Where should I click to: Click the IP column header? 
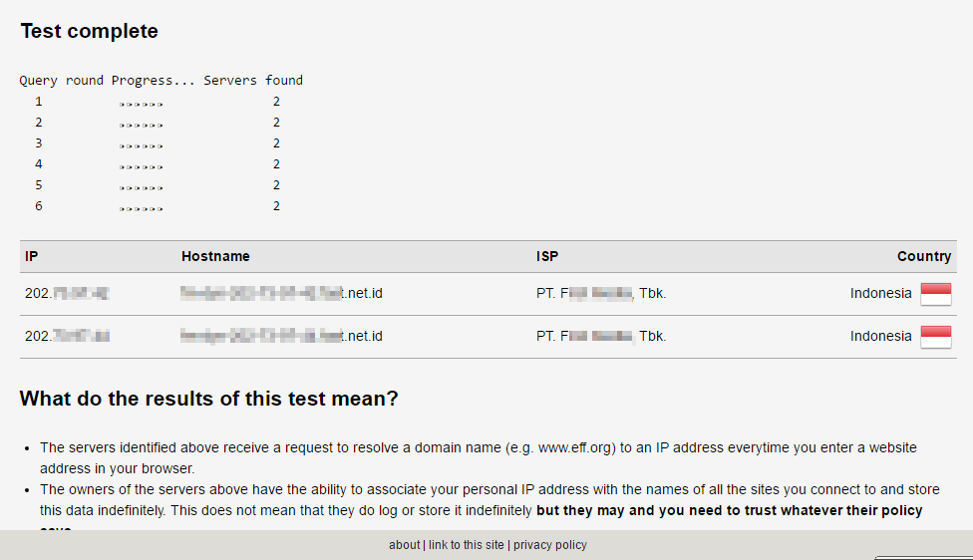click(32, 256)
